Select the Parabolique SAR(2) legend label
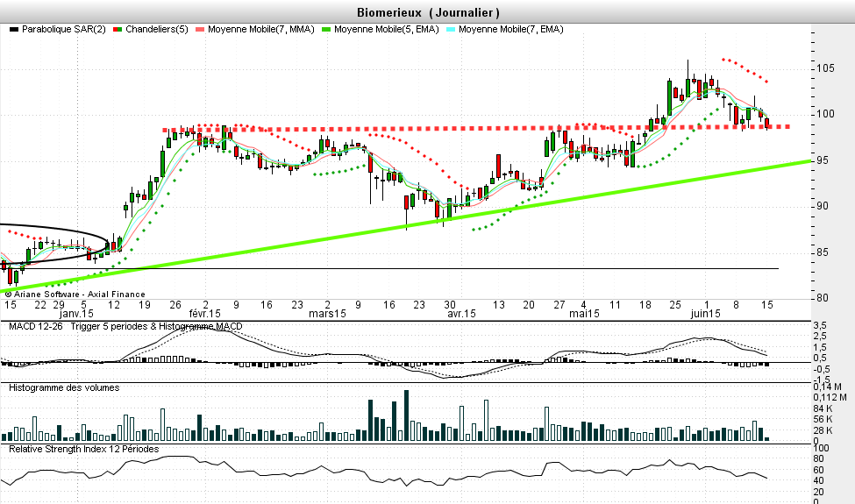 tap(64, 30)
